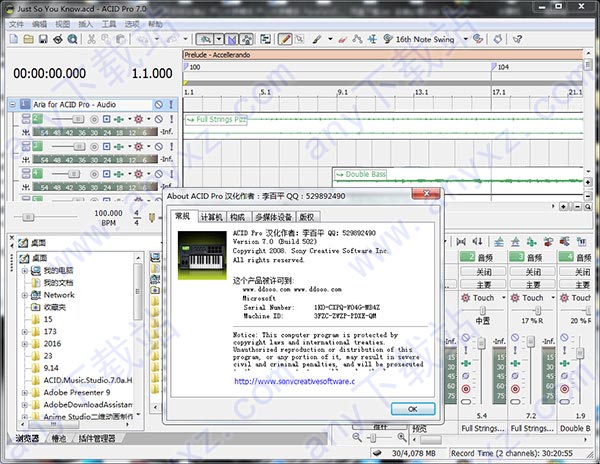Click the project tempo slider beside 100.000 BPM

pyautogui.click(x=28, y=218)
